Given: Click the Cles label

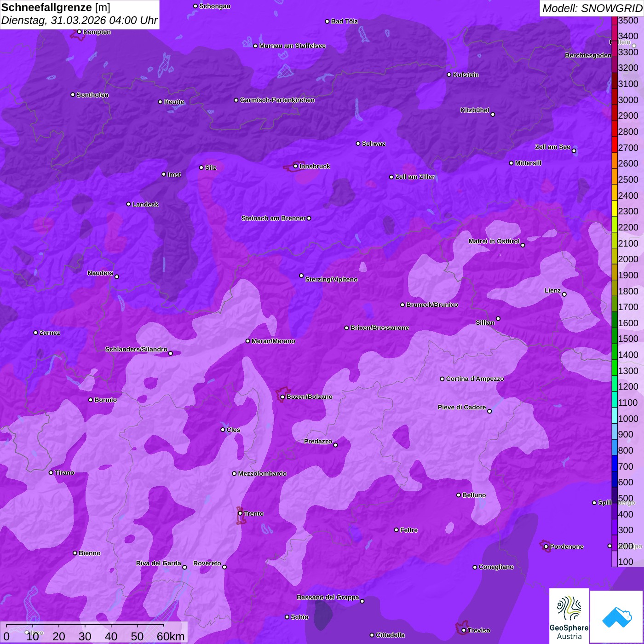Looking at the screenshot, I should click(233, 430).
